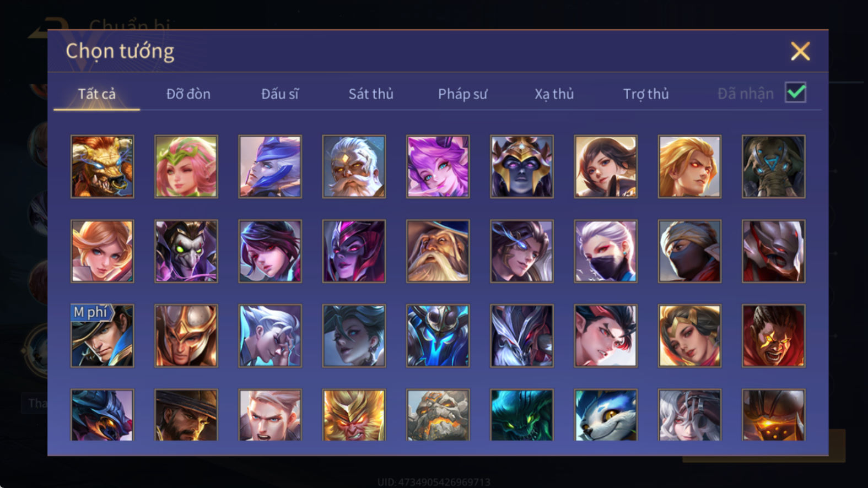
Task: Pick the golden monkey king hero
Action: click(x=354, y=415)
